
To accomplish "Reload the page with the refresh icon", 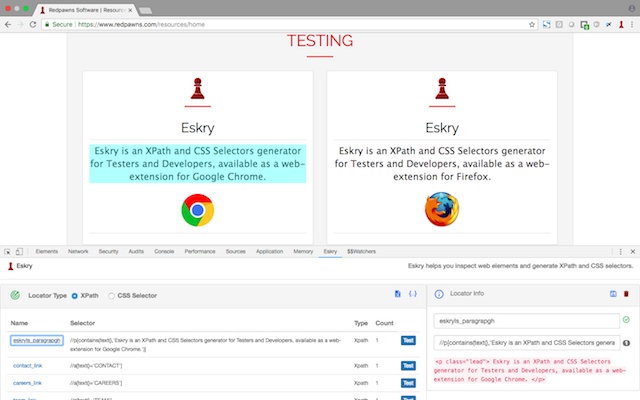I will pyautogui.click(x=33, y=24).
